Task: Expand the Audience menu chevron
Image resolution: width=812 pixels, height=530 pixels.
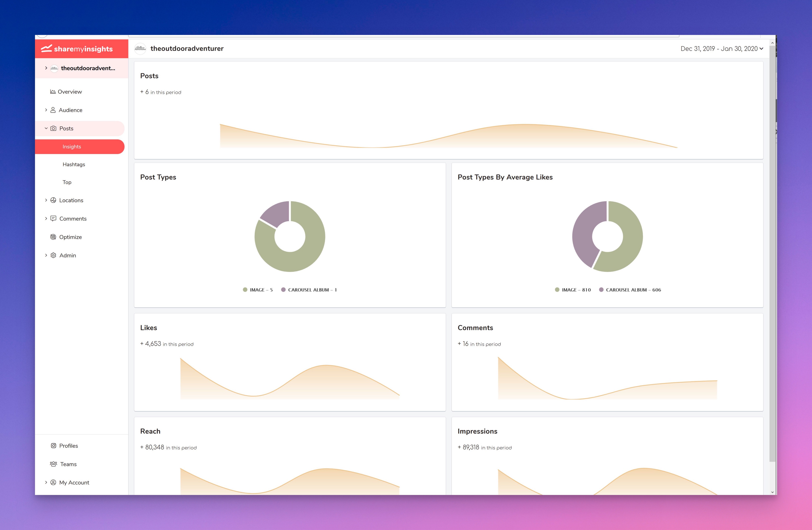Action: tap(46, 110)
